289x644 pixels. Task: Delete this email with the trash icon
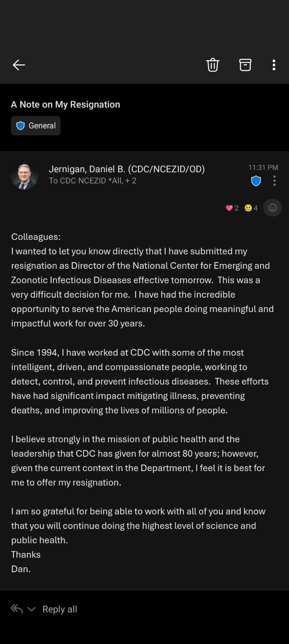click(213, 65)
